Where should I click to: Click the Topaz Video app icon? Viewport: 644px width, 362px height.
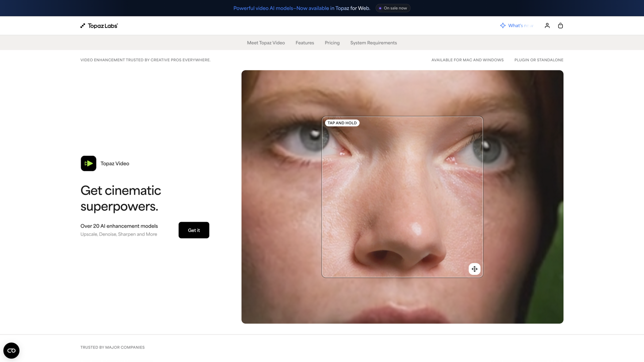pos(89,164)
